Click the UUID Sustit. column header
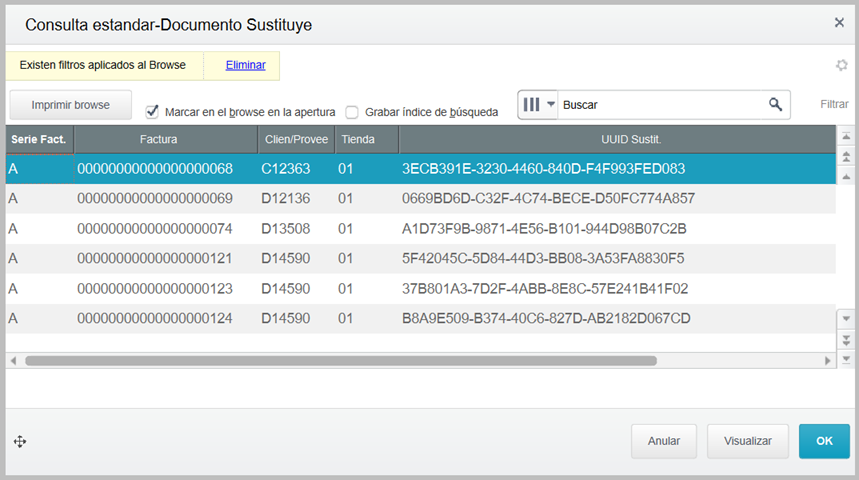 pos(616,139)
